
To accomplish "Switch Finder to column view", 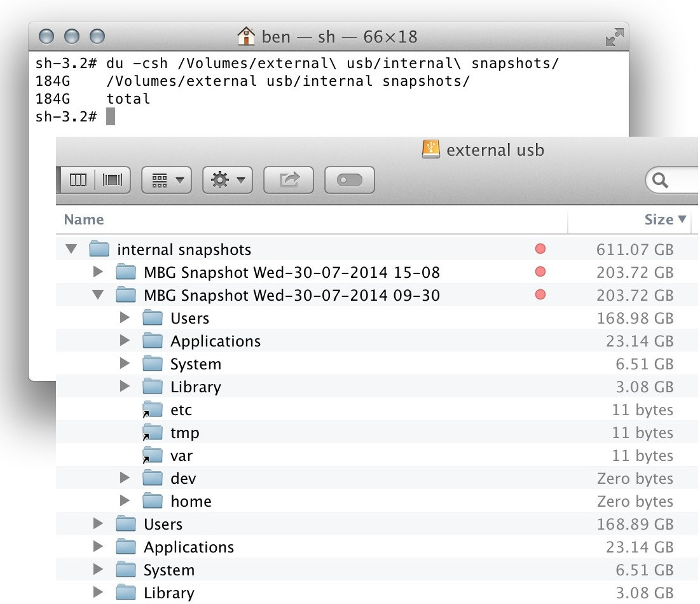I will coord(78,181).
